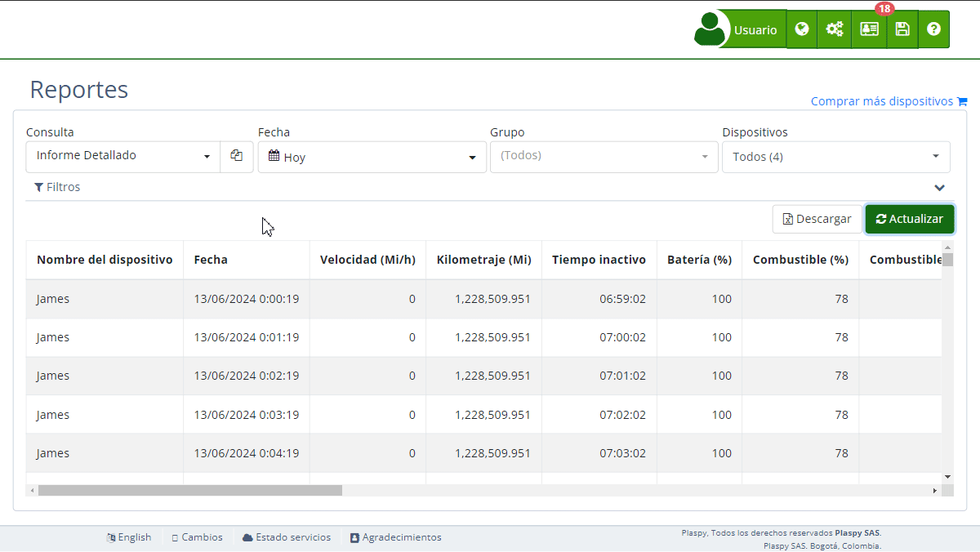Sort by the Fecha column header

click(x=211, y=260)
